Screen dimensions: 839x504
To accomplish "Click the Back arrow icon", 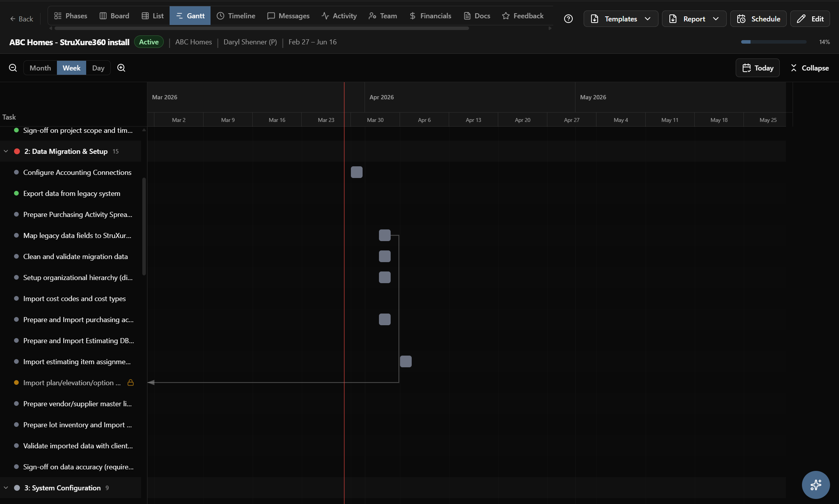I will click(12, 19).
